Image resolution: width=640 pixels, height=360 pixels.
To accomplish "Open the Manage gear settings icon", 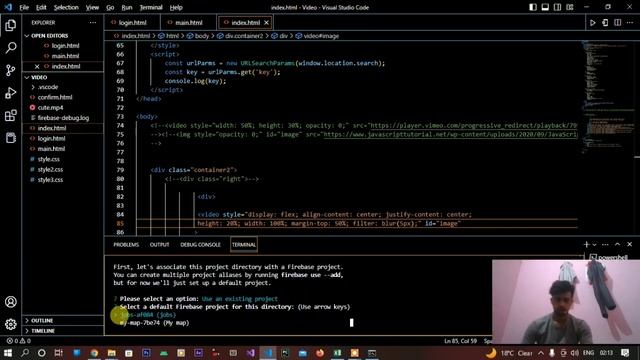I will (x=11, y=324).
